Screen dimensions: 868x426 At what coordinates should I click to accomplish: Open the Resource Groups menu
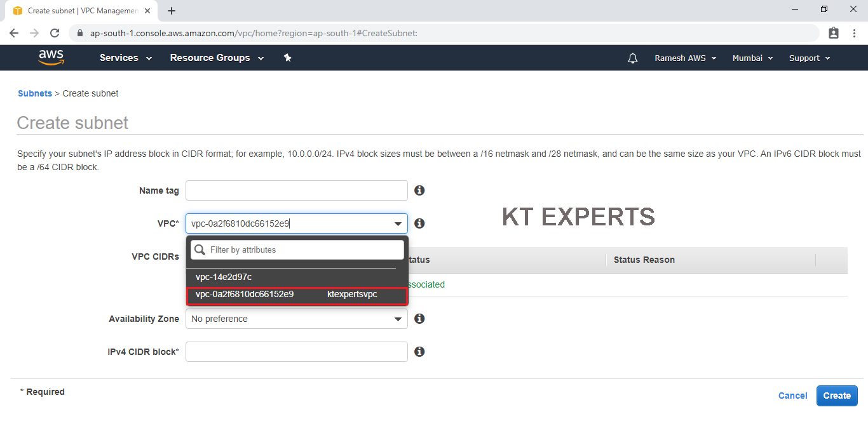[216, 58]
